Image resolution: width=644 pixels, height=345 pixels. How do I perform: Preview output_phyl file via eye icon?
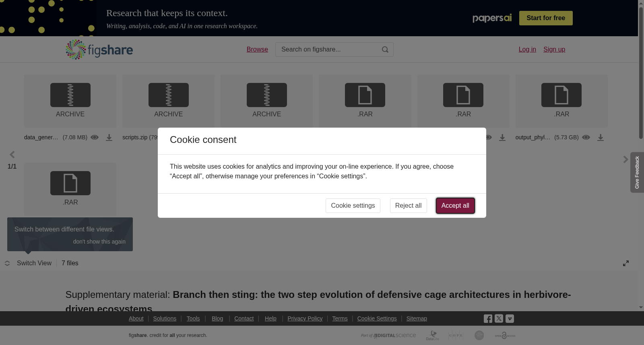[x=586, y=137]
